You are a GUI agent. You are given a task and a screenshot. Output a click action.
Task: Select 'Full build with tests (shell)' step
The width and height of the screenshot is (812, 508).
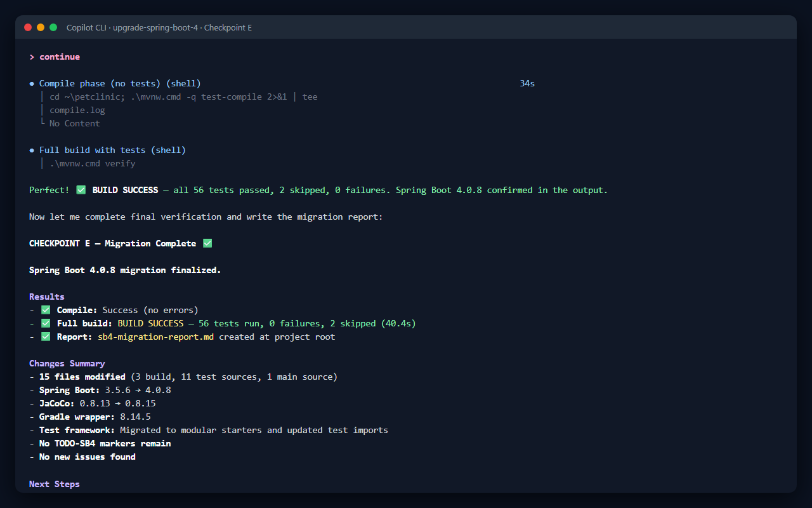coord(112,150)
